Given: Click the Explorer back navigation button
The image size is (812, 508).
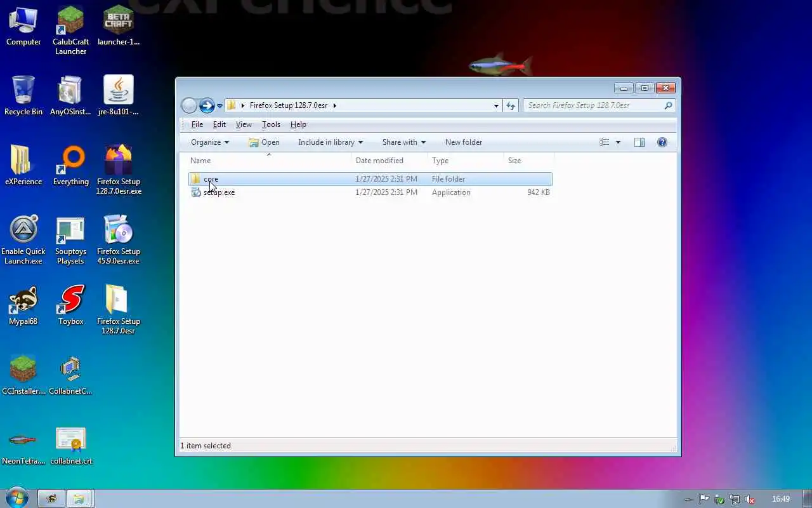Looking at the screenshot, I should pyautogui.click(x=189, y=105).
